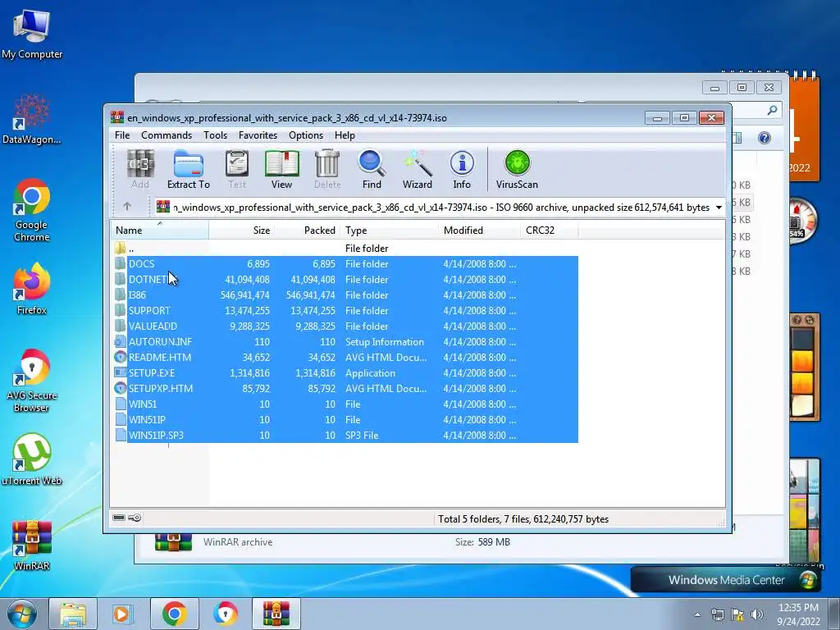Open the File menu

click(x=122, y=135)
